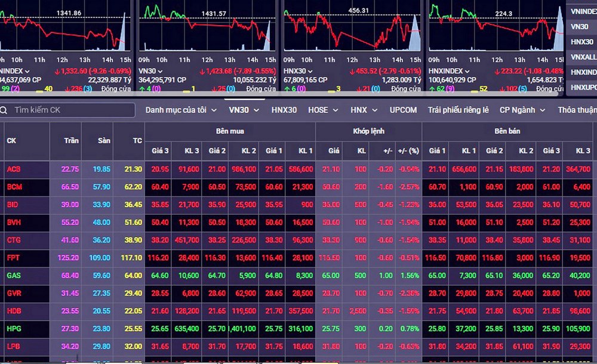Click HDB matched volume 2,500
This screenshot has height=364, width=597.
pos(358,311)
